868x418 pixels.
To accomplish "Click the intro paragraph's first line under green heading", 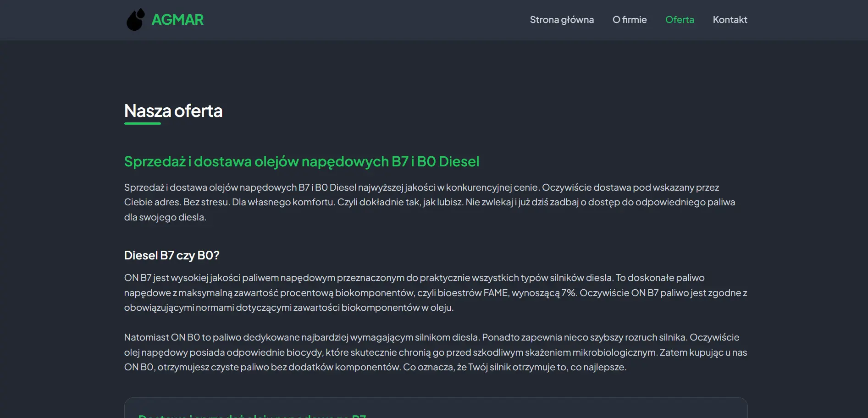I will pyautogui.click(x=421, y=187).
